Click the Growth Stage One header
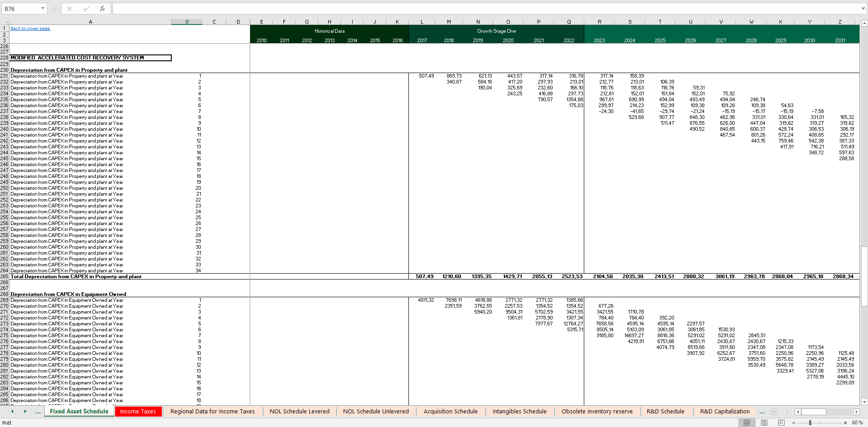Viewport: 868px width, 427px height. (x=496, y=31)
